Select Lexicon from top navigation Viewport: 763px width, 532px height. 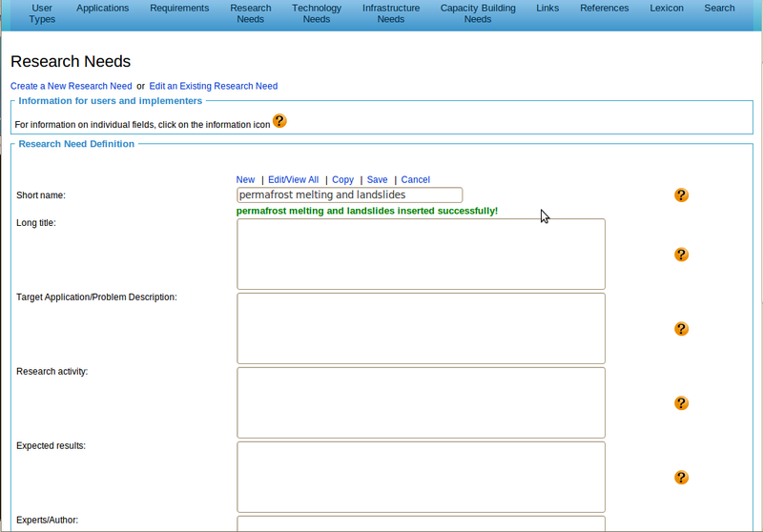pyautogui.click(x=667, y=9)
